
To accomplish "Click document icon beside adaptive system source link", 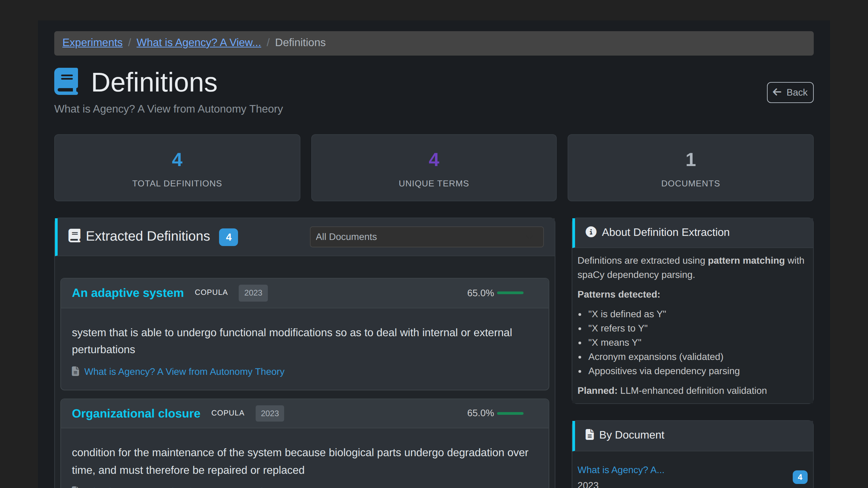I will [x=75, y=371].
